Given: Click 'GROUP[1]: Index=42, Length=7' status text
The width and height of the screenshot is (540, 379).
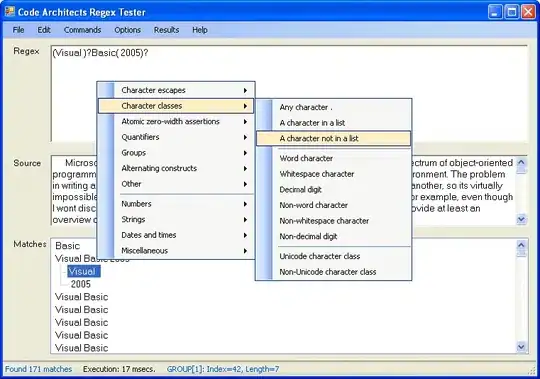Looking at the screenshot, I should pos(223,369).
